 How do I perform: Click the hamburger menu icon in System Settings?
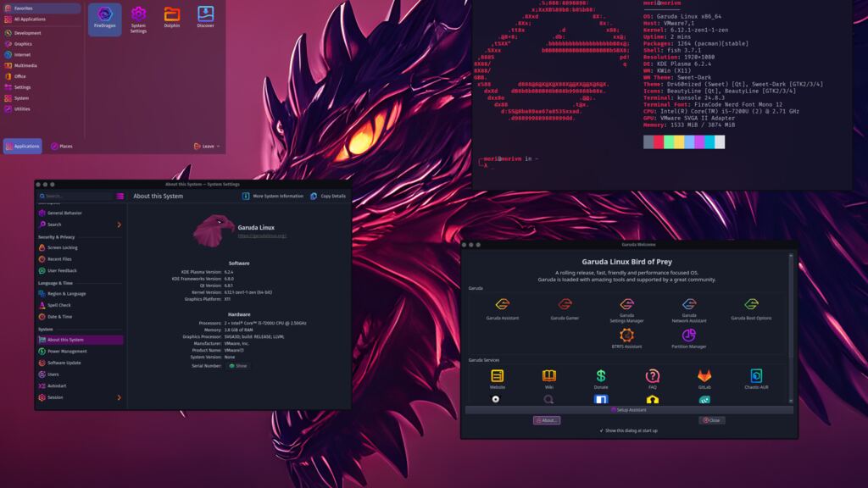[120, 196]
